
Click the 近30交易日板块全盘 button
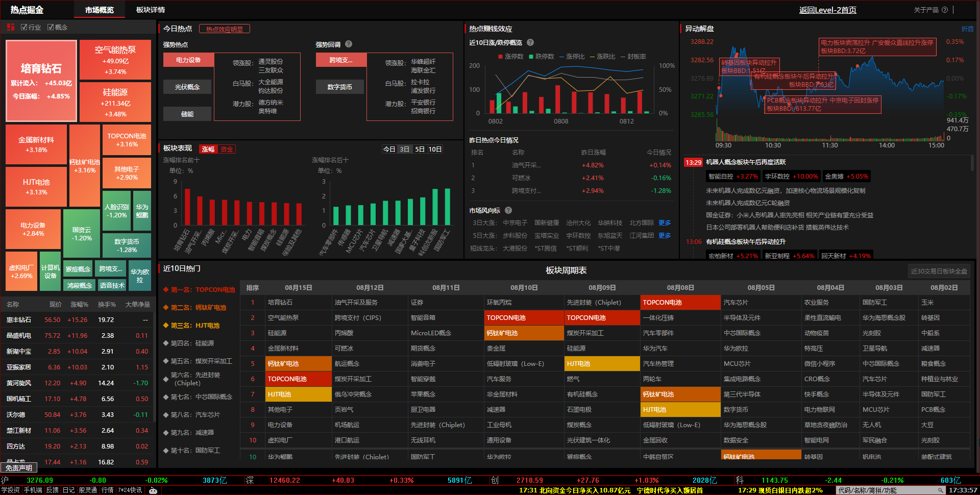[939, 271]
